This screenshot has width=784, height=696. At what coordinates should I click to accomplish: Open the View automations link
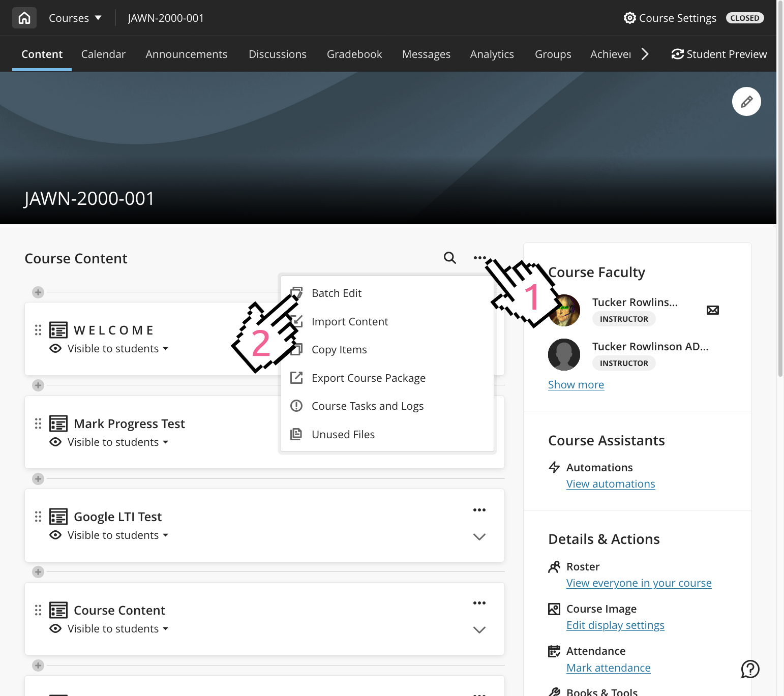610,484
